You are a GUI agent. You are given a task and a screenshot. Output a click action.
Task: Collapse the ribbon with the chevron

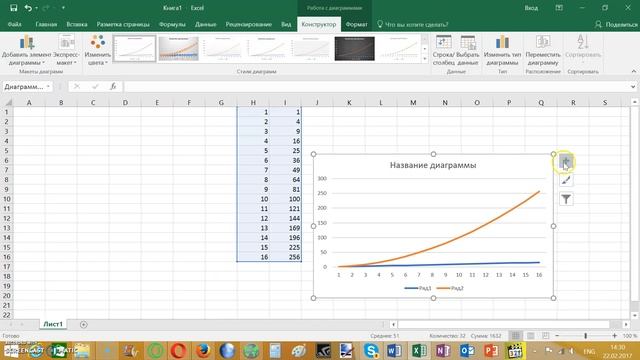[633, 71]
